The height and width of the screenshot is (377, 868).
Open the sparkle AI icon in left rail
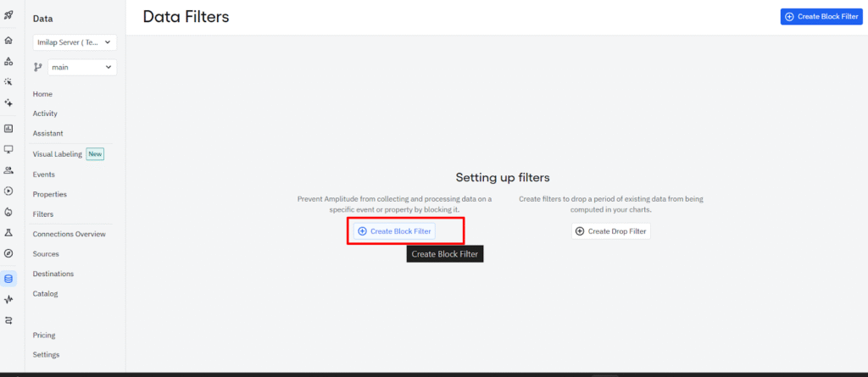8,103
